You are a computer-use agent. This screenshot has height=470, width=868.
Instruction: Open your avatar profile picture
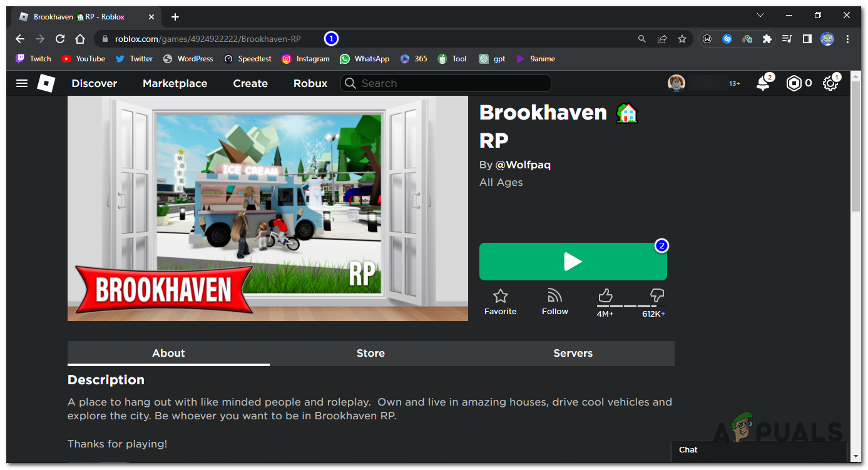[677, 83]
